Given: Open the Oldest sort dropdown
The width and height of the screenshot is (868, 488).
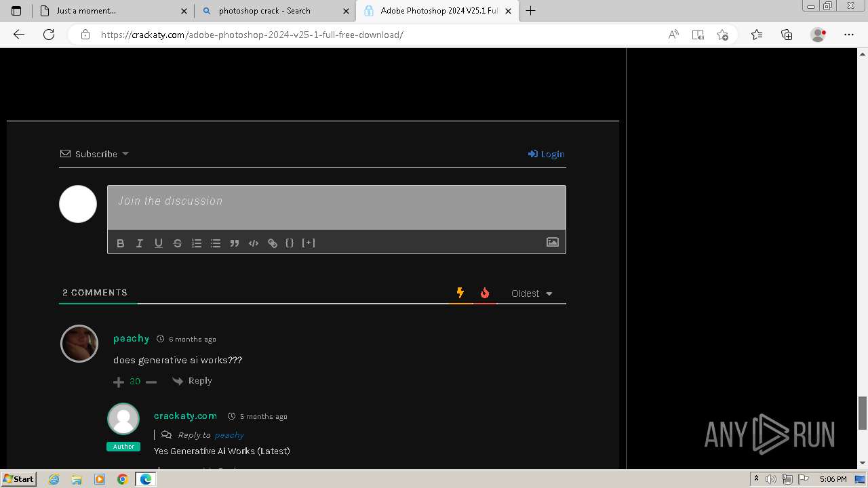Looking at the screenshot, I should click(x=532, y=293).
